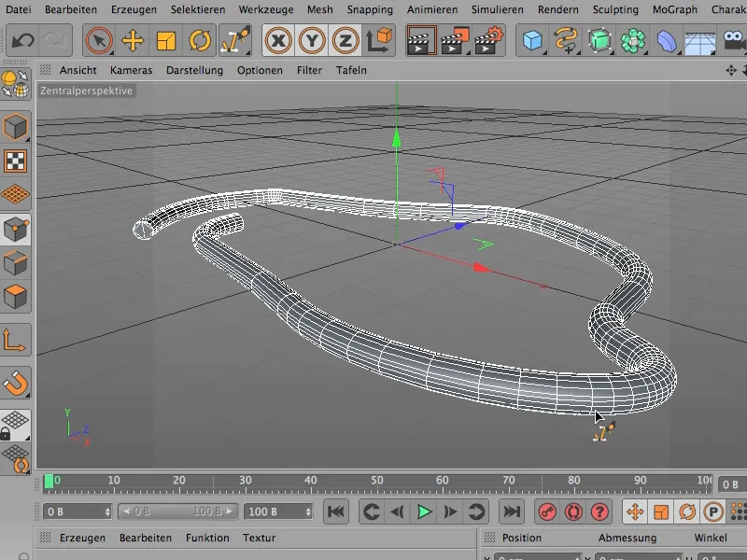
Task: Click the viewport move navigation icon
Action: point(731,71)
